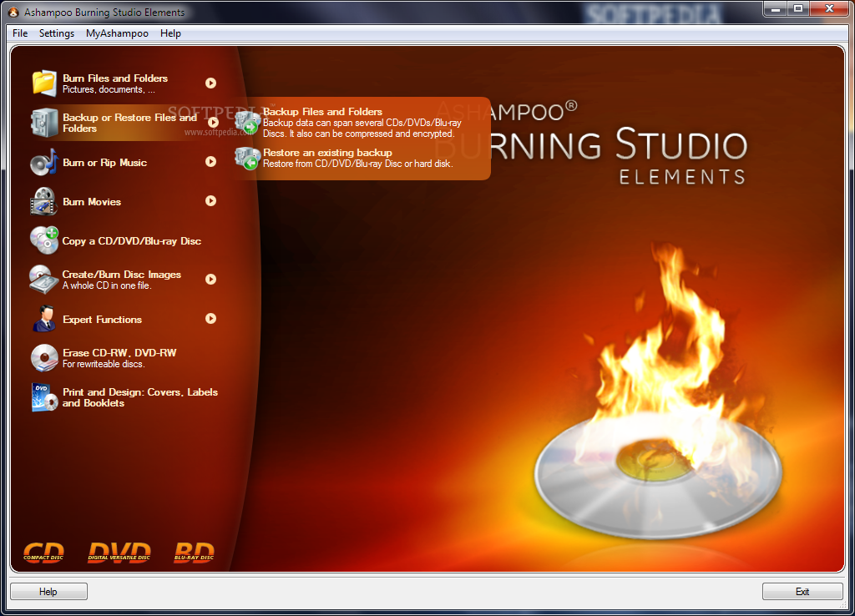The width and height of the screenshot is (855, 616).
Task: Choose Burn or Rip Music label
Action: 104,163
